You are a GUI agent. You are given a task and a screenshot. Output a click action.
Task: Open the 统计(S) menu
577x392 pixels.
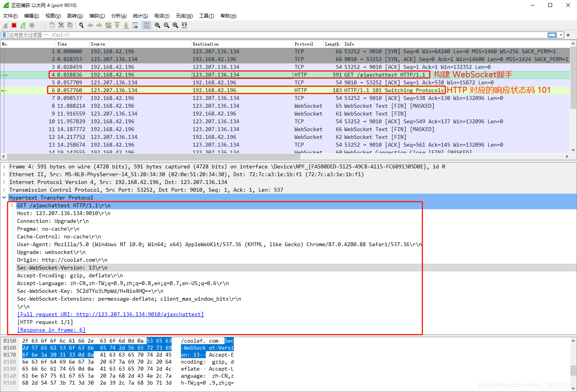140,16
